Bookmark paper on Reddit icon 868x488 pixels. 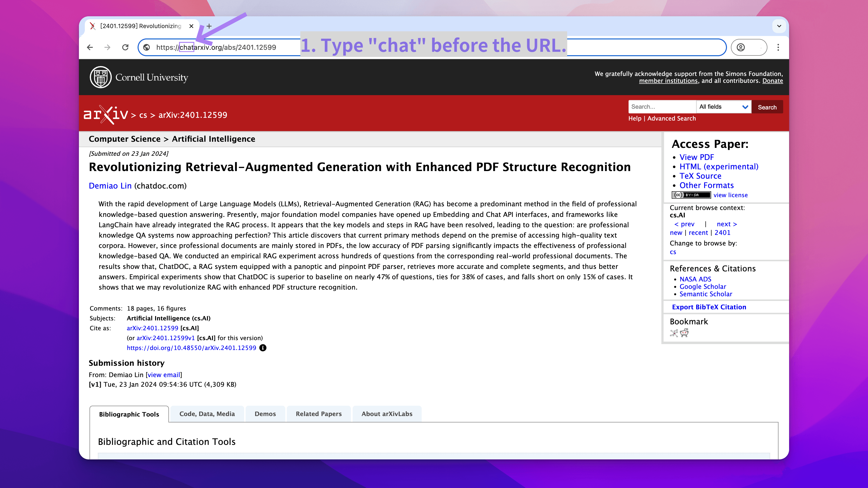684,333
